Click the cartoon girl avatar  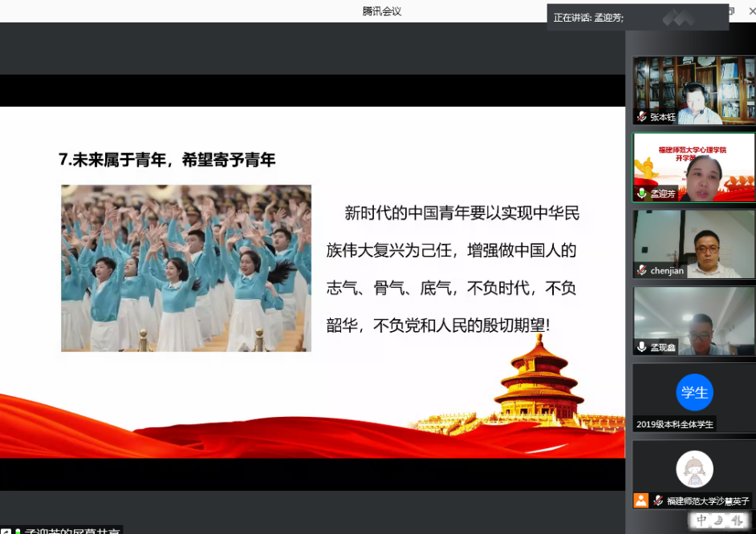click(694, 468)
